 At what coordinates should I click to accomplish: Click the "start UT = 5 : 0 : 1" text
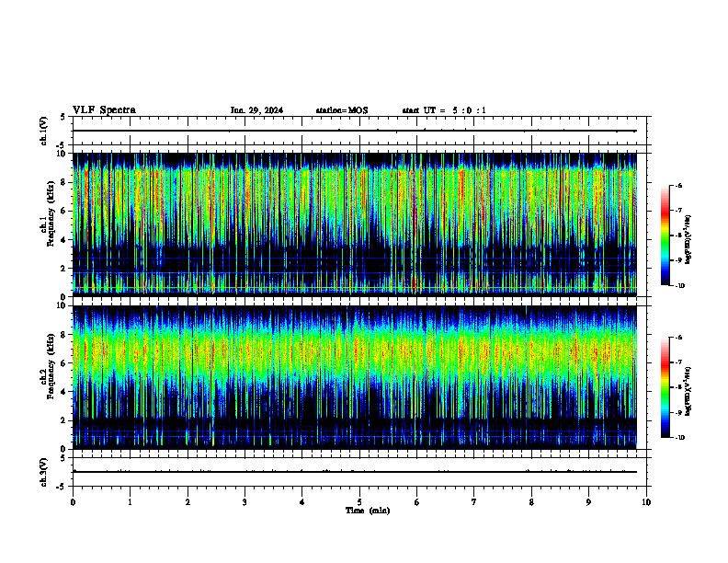pos(444,110)
